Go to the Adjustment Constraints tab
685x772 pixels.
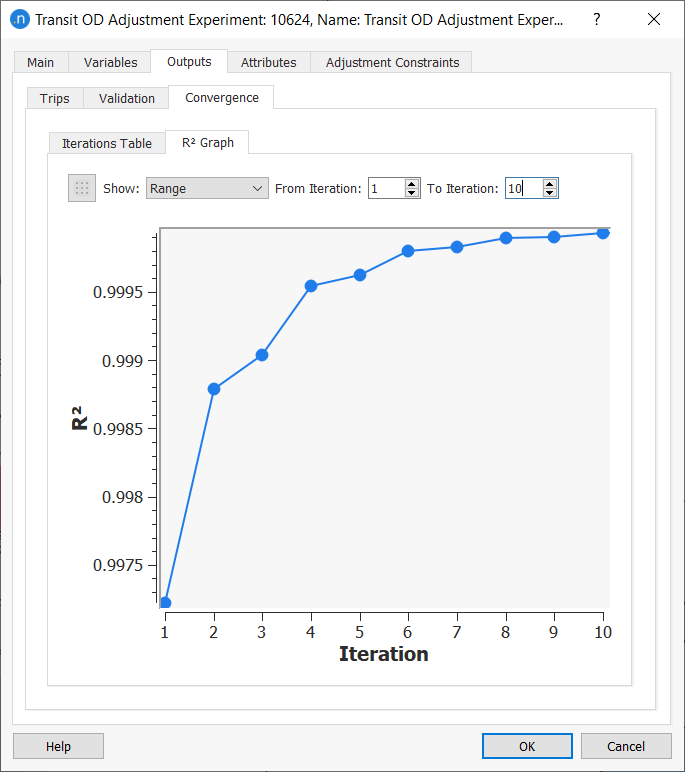pos(392,62)
